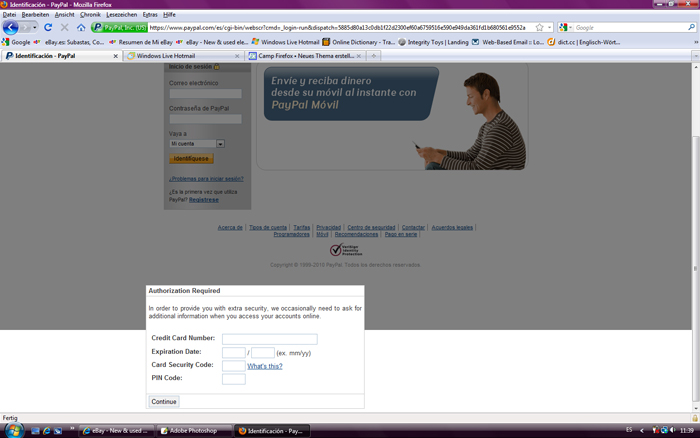Click the What's this? link
This screenshot has height=438, width=700.
pos(265,366)
